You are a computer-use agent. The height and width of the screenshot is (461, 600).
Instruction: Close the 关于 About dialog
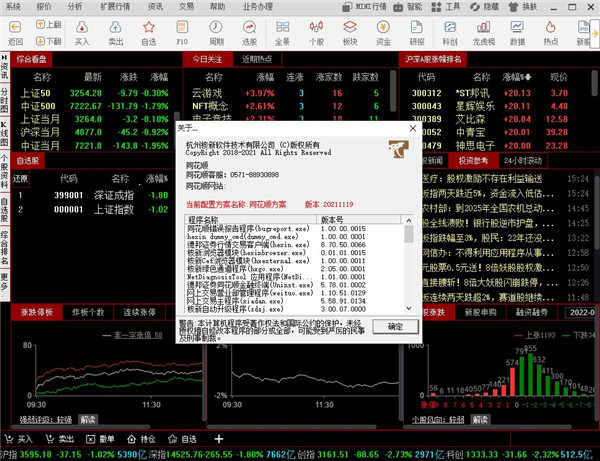413,128
